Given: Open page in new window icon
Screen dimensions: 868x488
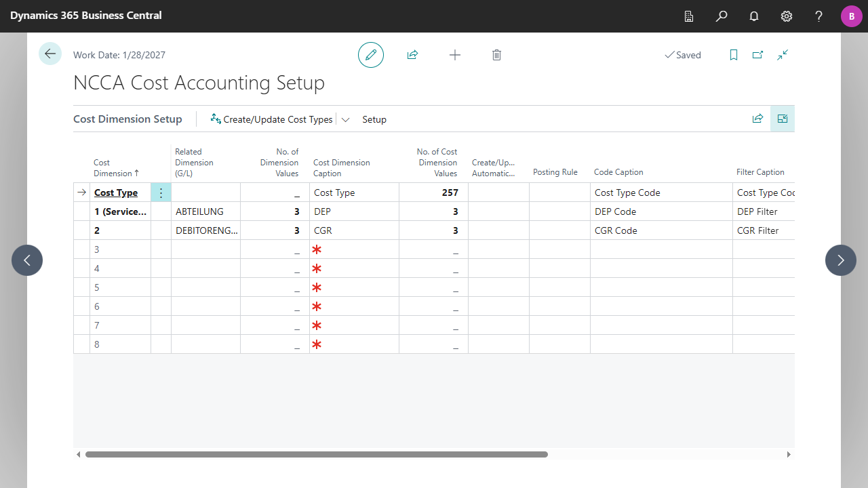Looking at the screenshot, I should [757, 55].
